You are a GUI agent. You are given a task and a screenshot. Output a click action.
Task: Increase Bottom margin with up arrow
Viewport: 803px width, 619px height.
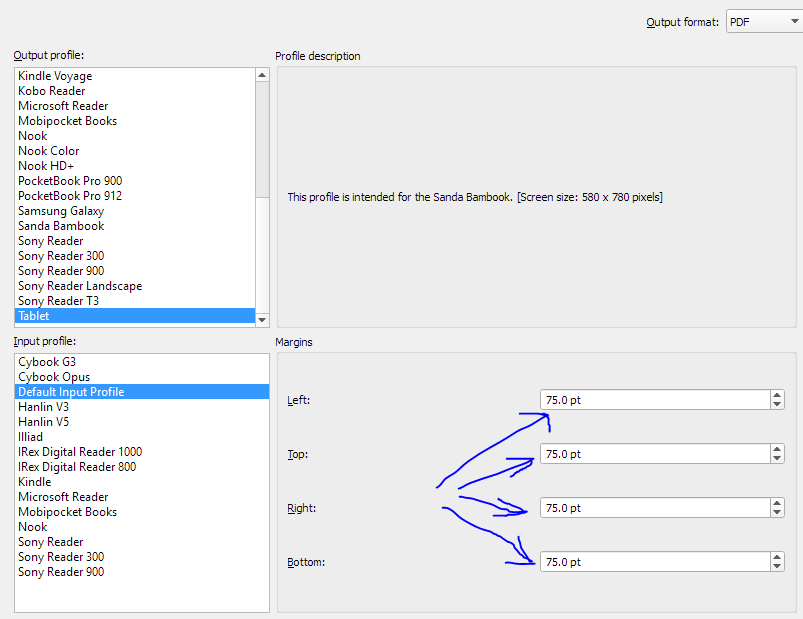pos(777,558)
